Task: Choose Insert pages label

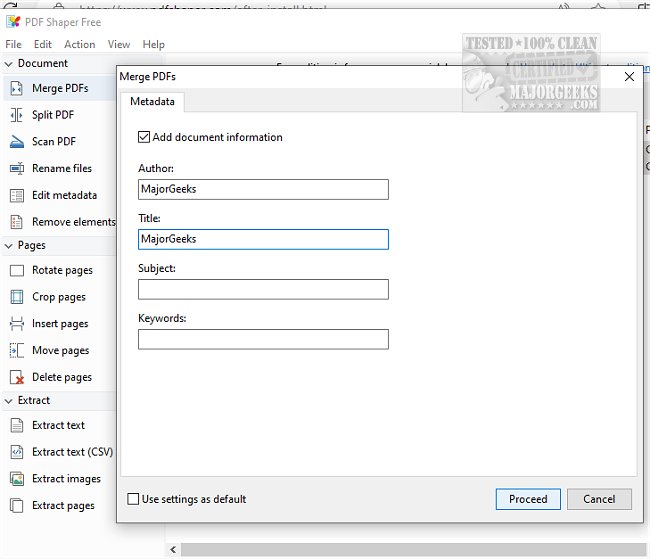Action: click(60, 324)
